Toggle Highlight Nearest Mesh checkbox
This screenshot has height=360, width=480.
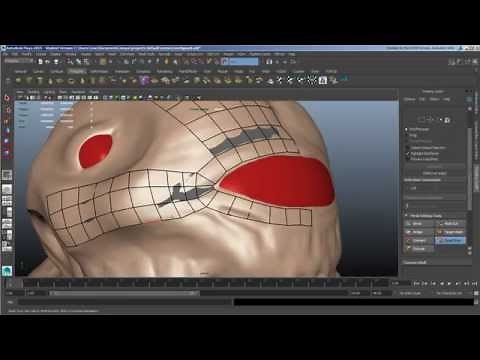pos(407,159)
